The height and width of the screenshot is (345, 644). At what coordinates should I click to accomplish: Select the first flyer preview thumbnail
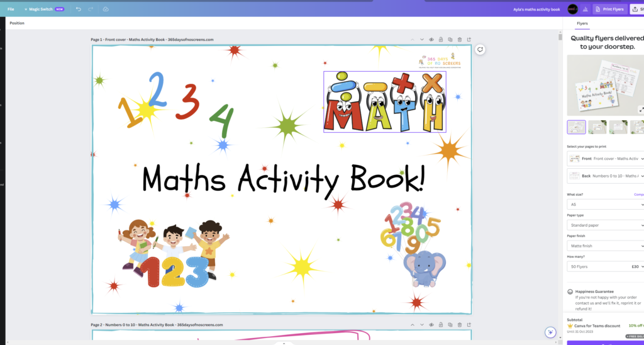point(576,127)
